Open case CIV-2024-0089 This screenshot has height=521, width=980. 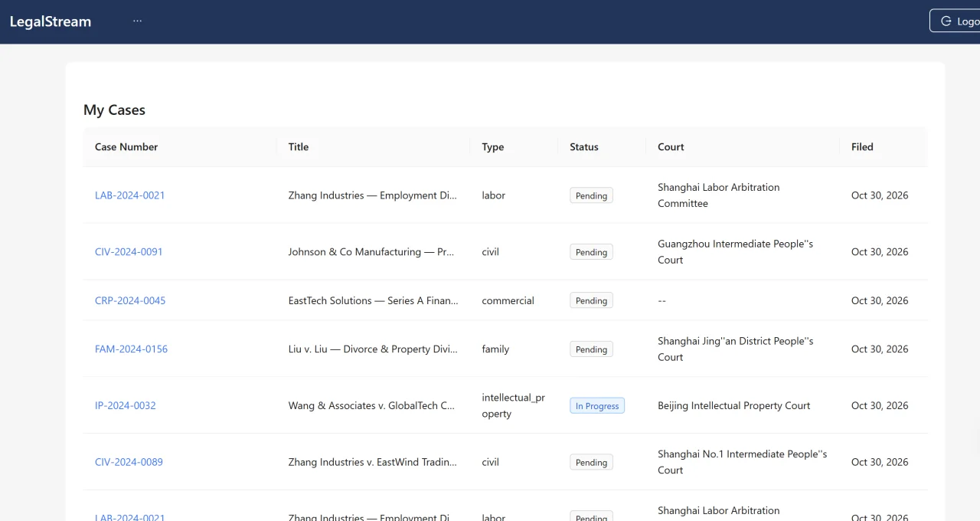point(129,462)
